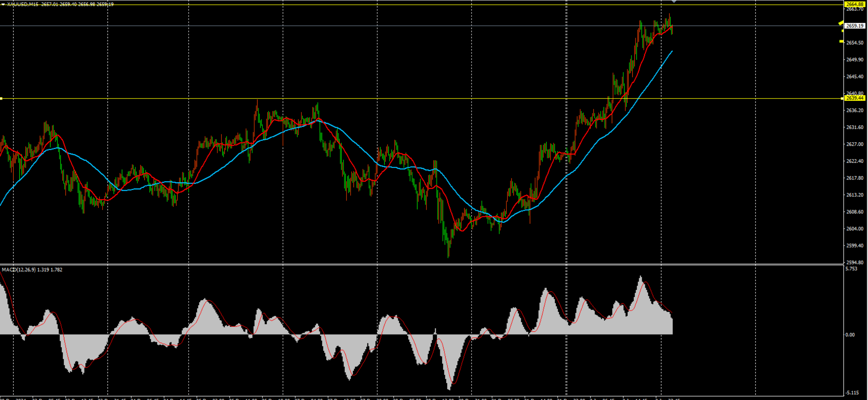868x400 pixels.
Task: Click the 2645.40 price axis value
Action: (855, 77)
